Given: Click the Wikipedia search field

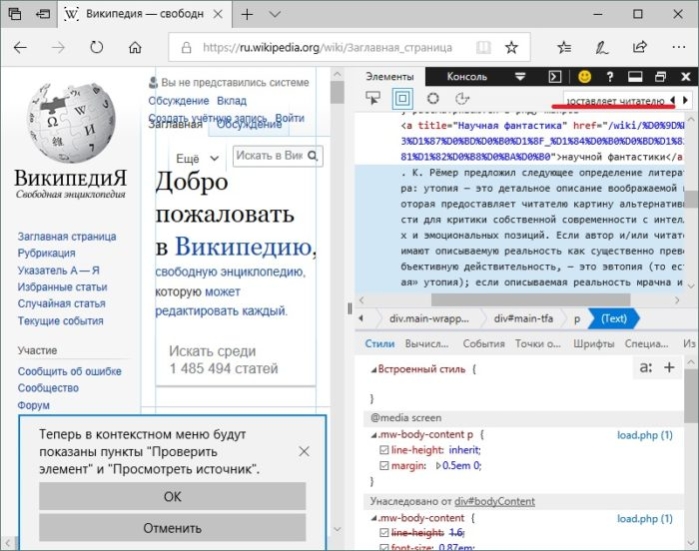Looking at the screenshot, I should pyautogui.click(x=270, y=156).
